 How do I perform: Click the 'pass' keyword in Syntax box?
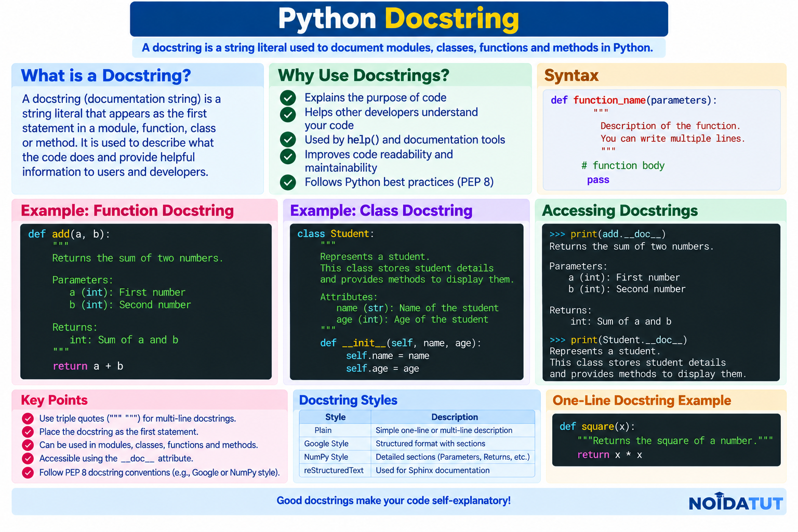click(x=598, y=180)
